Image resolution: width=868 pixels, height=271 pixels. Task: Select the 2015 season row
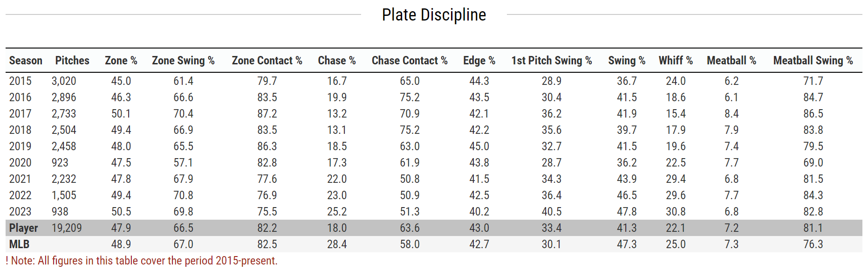click(21, 81)
